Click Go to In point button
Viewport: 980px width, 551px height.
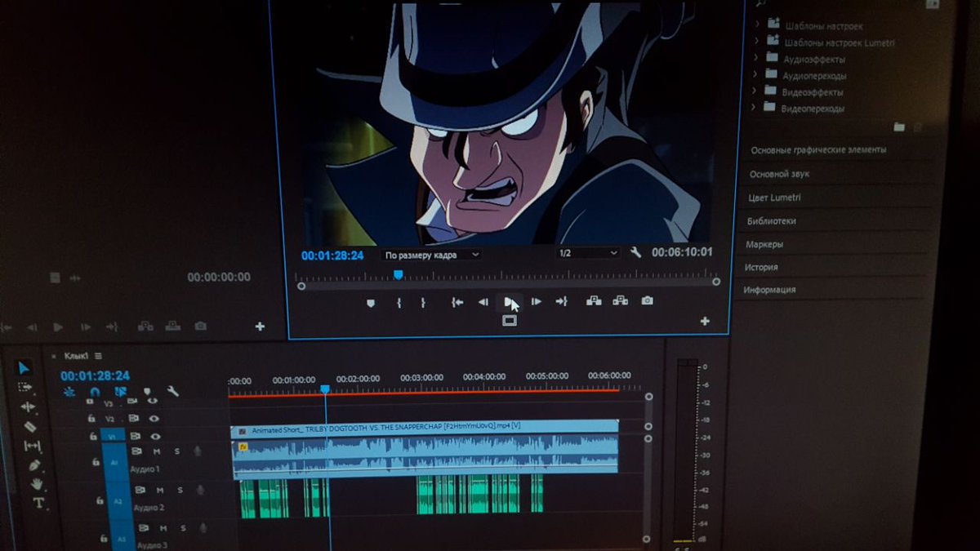pyautogui.click(x=457, y=302)
